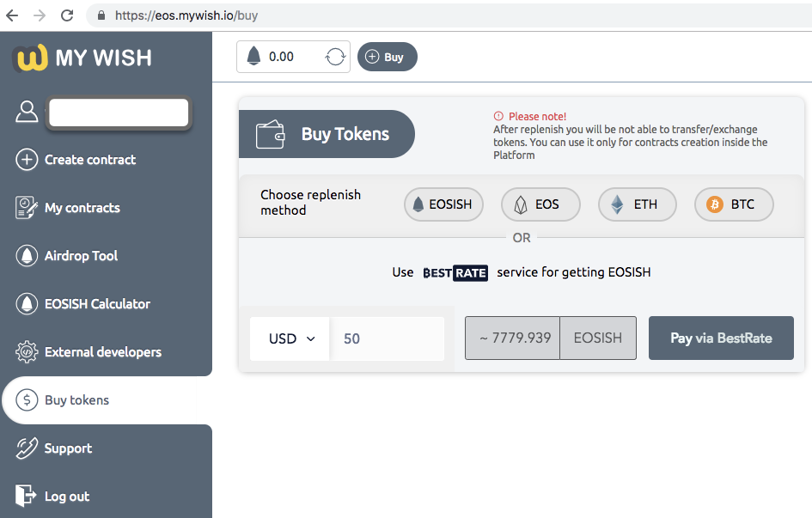This screenshot has width=812, height=518.
Task: Click the Support phone icon
Action: (x=27, y=448)
